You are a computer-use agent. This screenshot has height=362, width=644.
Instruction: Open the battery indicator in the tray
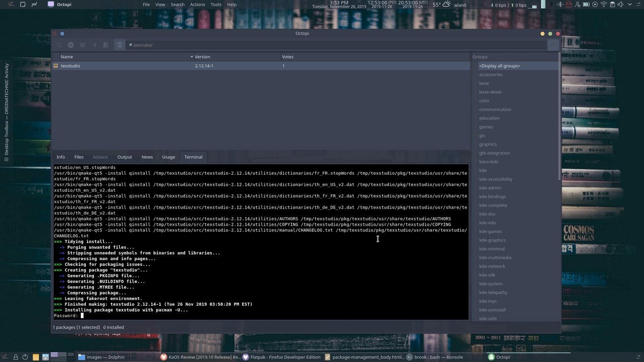pyautogui.click(x=586, y=4)
